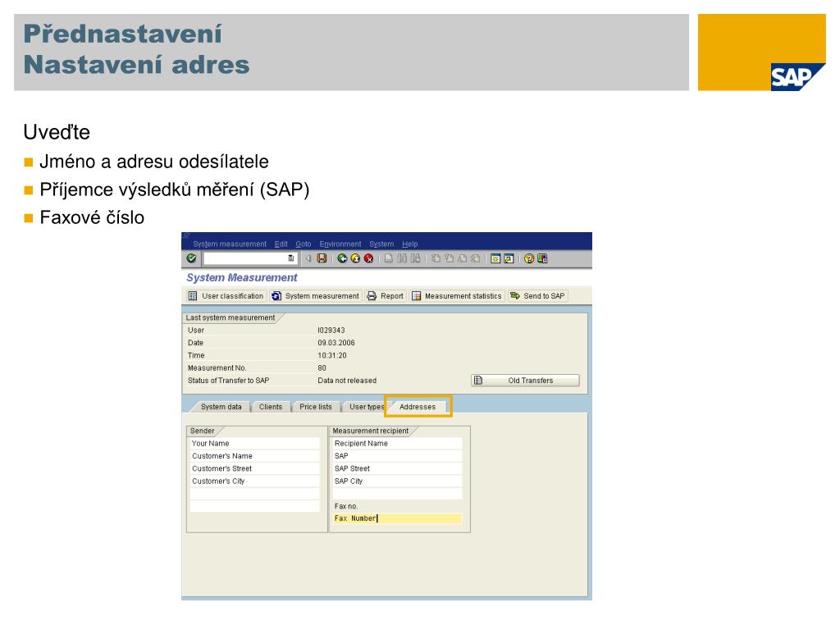
Task: Click the Customize Local Layout icon
Action: click(543, 258)
